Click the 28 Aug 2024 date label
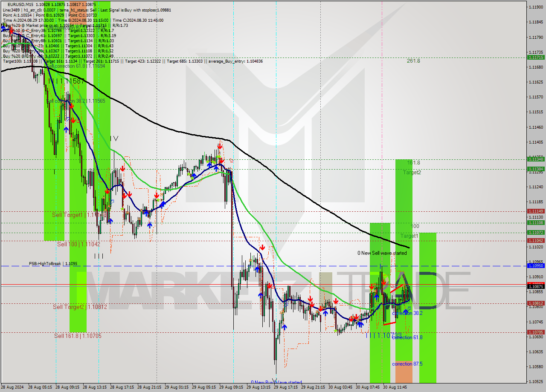 12,387
